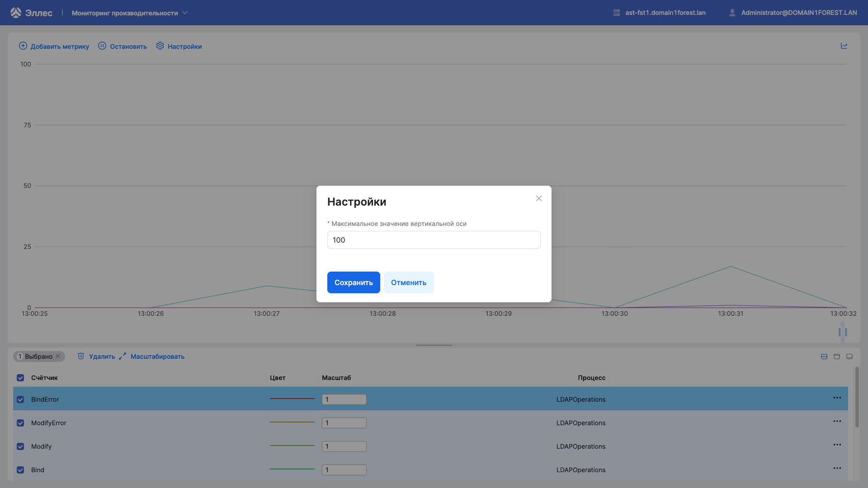Viewport: 868px width, 488px height.
Task: Click the pause icon next to Остановить
Action: click(102, 46)
